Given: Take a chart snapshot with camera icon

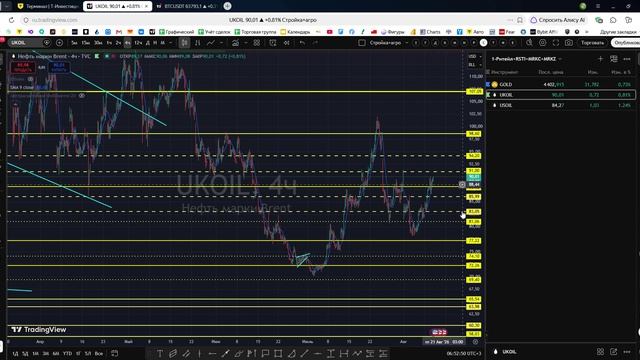Looking at the screenshot, I should [569, 42].
